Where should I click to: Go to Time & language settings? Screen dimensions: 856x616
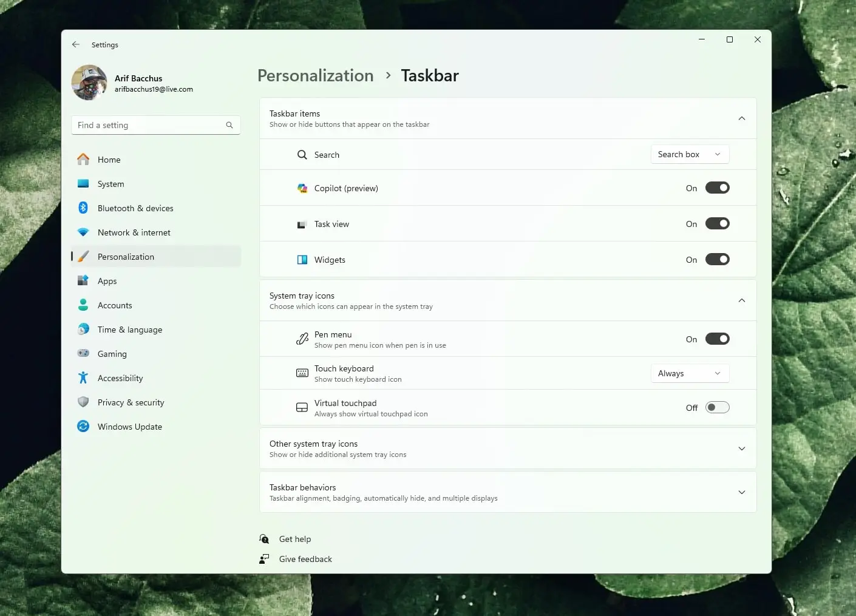[x=129, y=330]
